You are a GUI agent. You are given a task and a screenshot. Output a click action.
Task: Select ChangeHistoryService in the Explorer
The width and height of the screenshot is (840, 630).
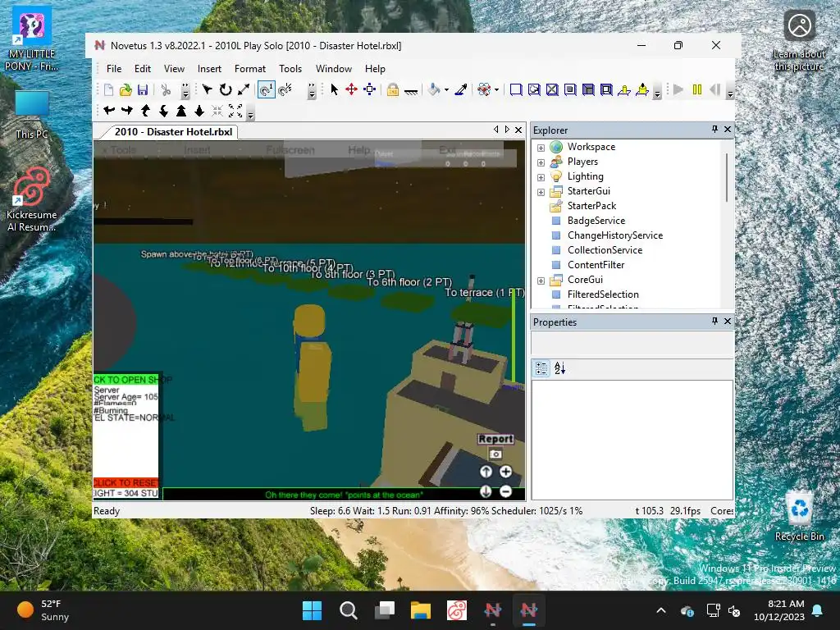[x=615, y=235]
